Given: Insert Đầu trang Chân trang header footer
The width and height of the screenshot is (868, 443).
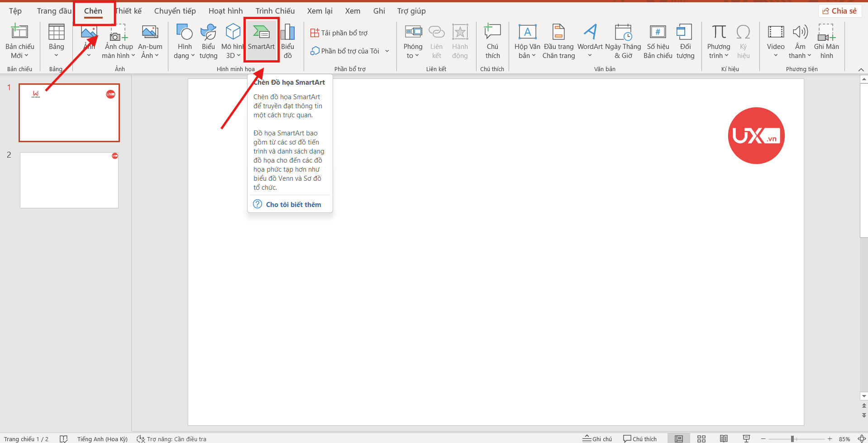Looking at the screenshot, I should click(558, 41).
